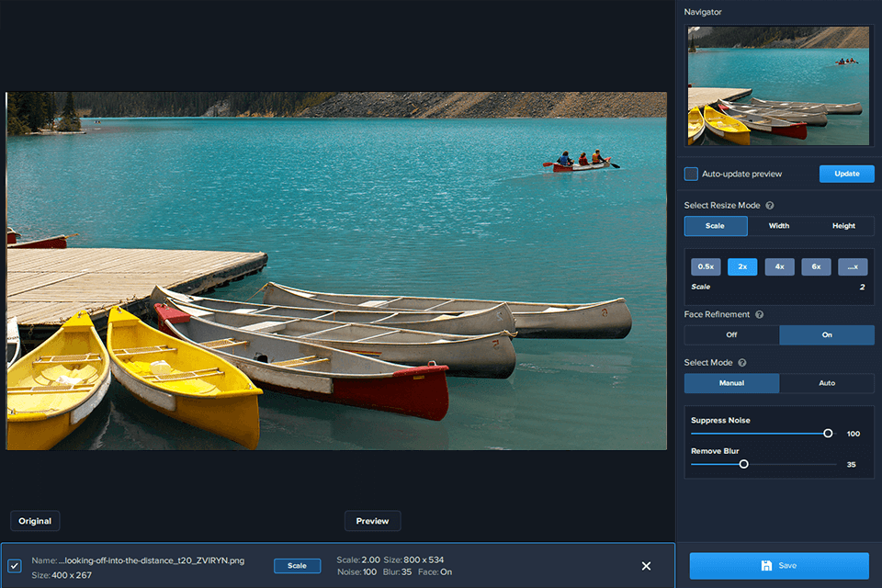Image resolution: width=882 pixels, height=588 pixels.
Task: Switch resize mode to Height
Action: (x=843, y=226)
